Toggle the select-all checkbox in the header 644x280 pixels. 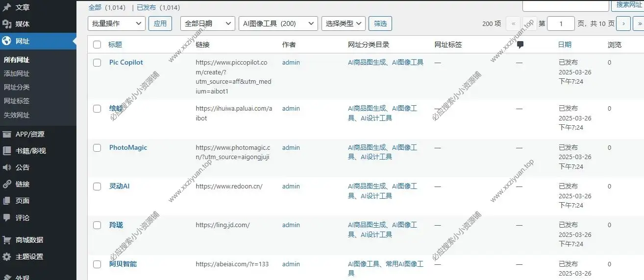point(97,45)
